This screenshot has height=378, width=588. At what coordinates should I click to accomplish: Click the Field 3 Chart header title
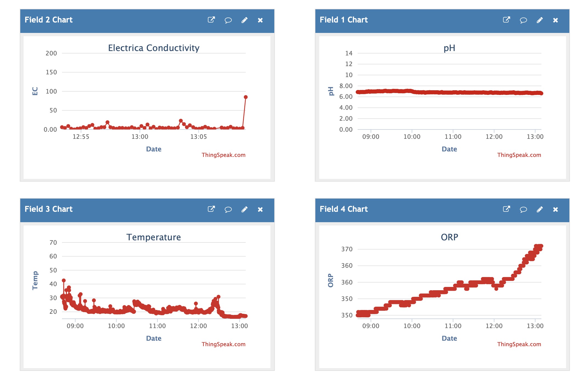(49, 209)
